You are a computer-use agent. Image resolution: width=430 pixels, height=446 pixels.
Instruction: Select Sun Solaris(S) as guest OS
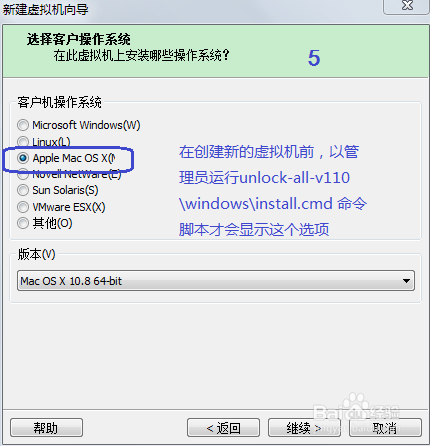pos(23,190)
